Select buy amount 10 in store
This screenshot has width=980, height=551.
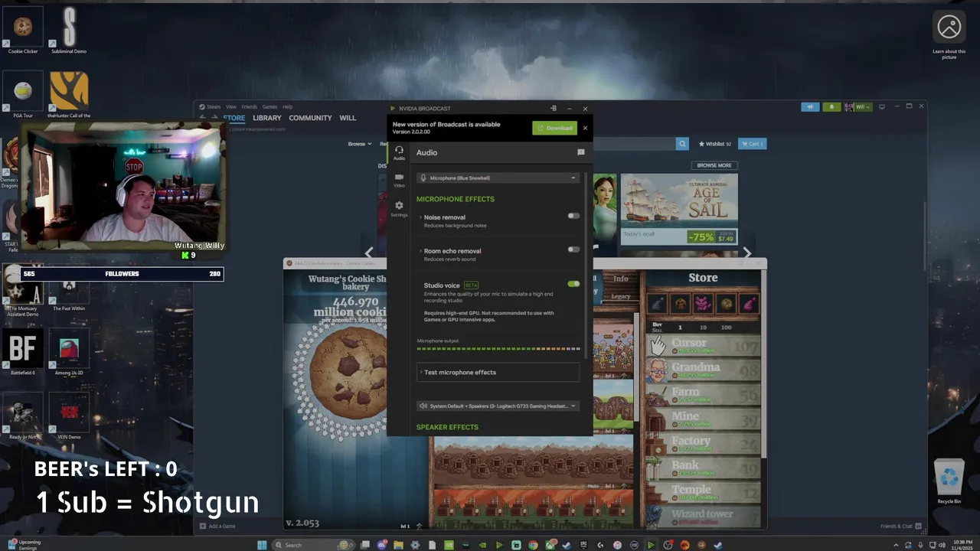point(703,328)
